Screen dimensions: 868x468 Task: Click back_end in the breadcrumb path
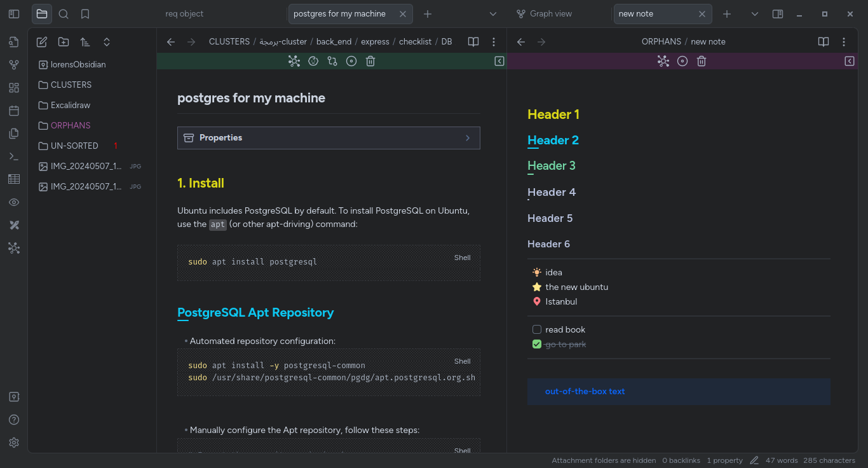click(334, 41)
